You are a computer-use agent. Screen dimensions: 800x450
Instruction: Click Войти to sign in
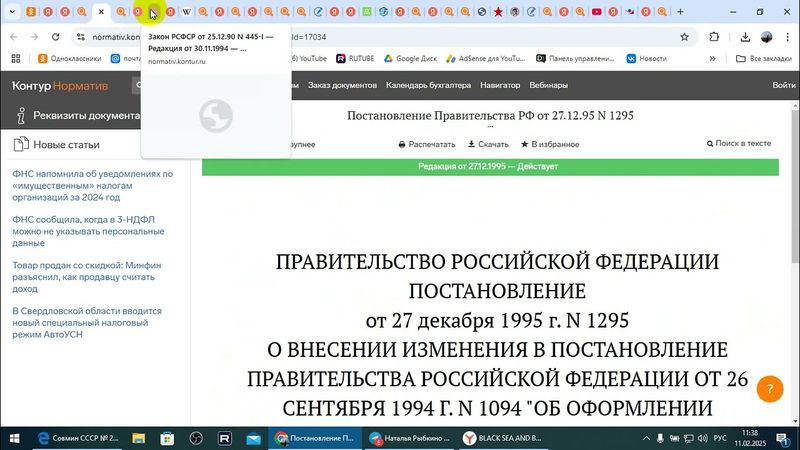coord(784,85)
